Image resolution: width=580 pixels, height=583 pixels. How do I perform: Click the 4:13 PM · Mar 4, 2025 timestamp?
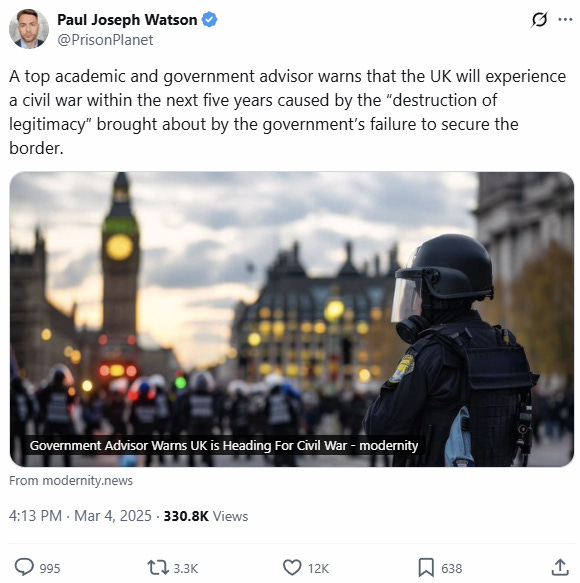(80, 516)
